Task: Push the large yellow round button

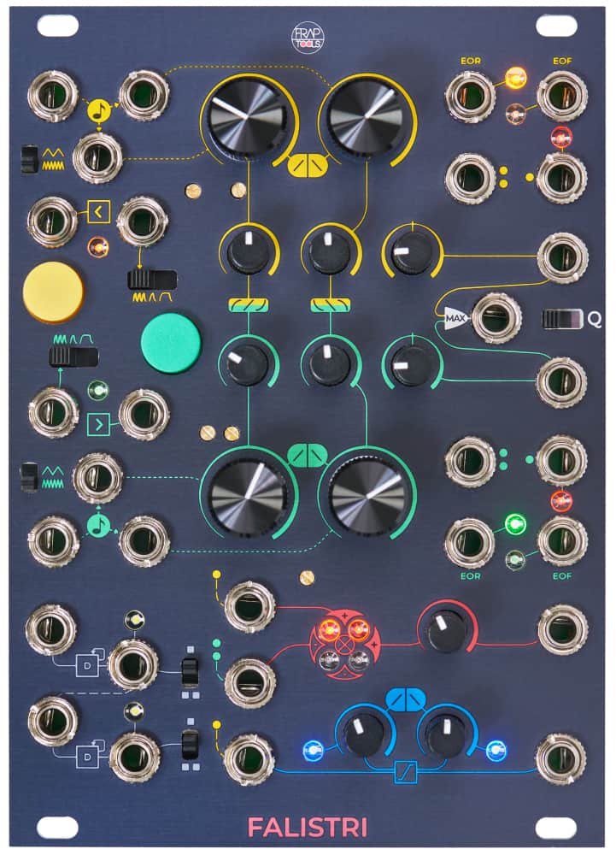Action: coord(53,292)
